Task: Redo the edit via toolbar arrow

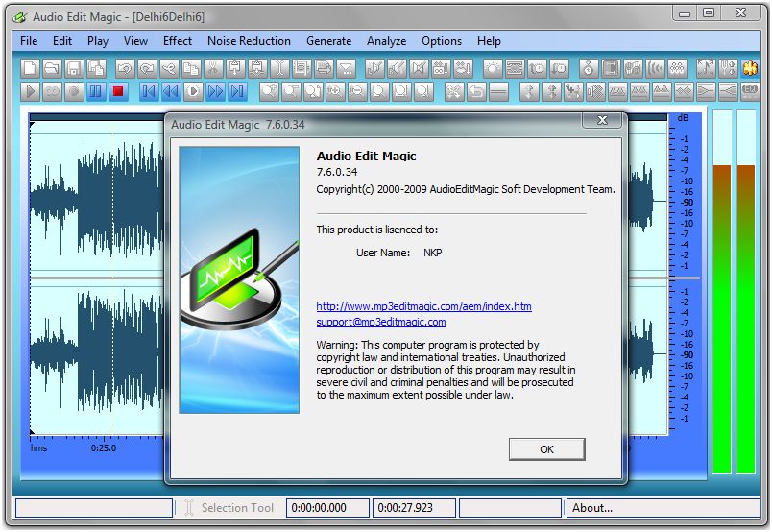Action: [147, 68]
